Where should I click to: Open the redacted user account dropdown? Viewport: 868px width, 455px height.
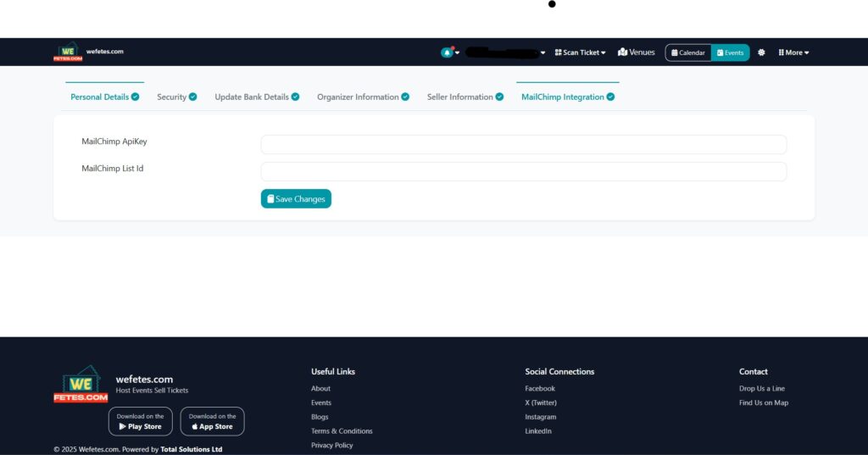point(506,53)
